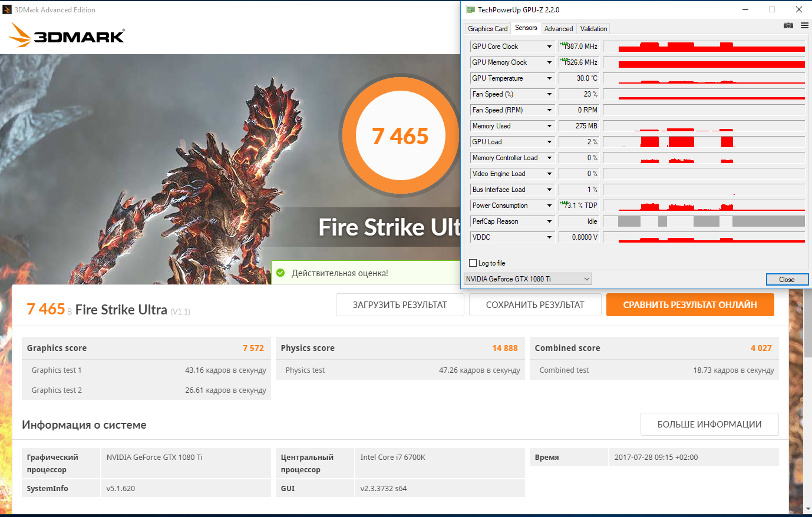Click the 275 MB Memory Used value
812x517 pixels.
[579, 126]
